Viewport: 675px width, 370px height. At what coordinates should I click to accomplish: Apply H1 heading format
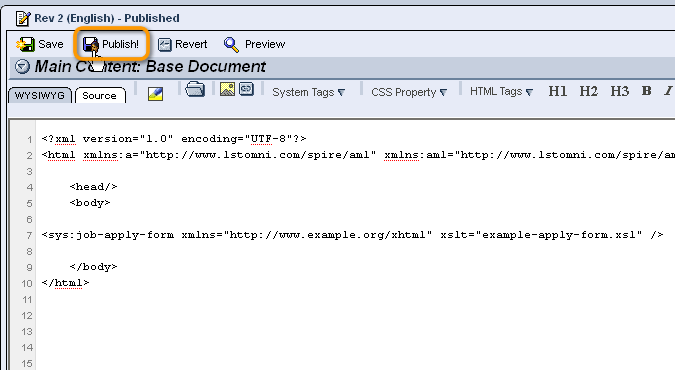[557, 91]
